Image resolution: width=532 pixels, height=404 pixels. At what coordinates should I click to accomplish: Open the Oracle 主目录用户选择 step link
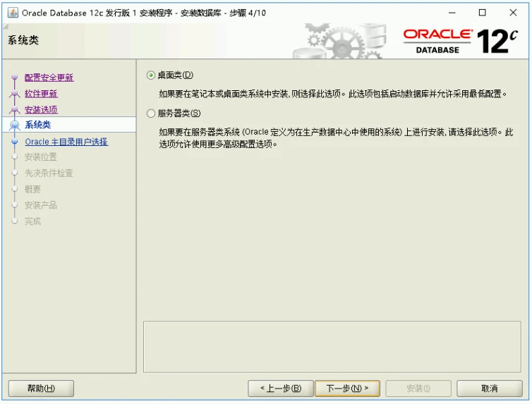[66, 142]
